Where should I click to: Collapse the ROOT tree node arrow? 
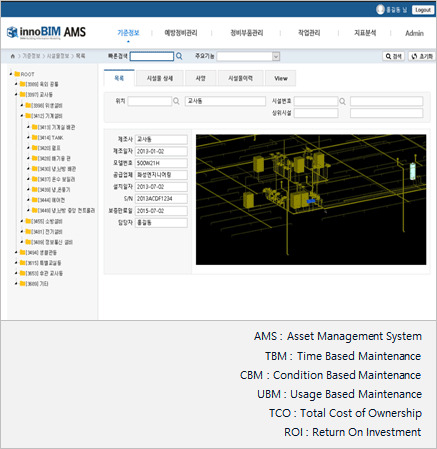point(11,74)
